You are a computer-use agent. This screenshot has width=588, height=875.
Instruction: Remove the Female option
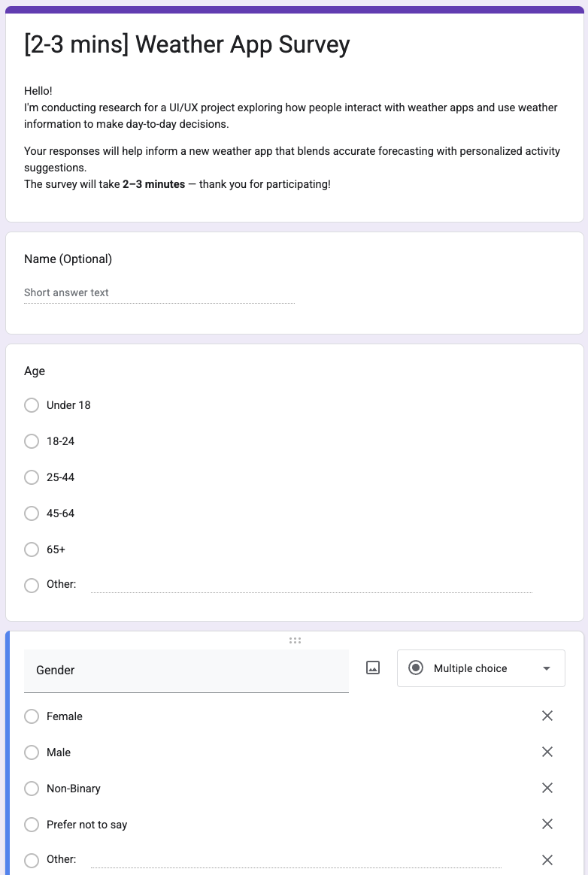pos(547,716)
